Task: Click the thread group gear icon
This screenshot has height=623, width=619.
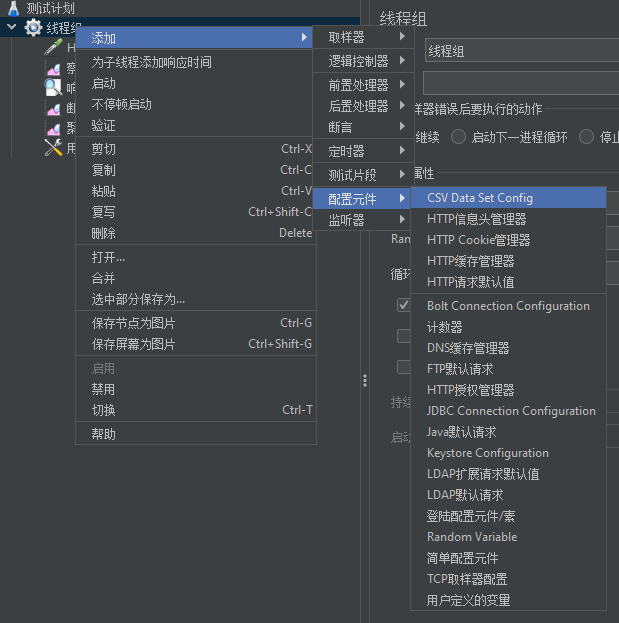Action: coord(33,27)
